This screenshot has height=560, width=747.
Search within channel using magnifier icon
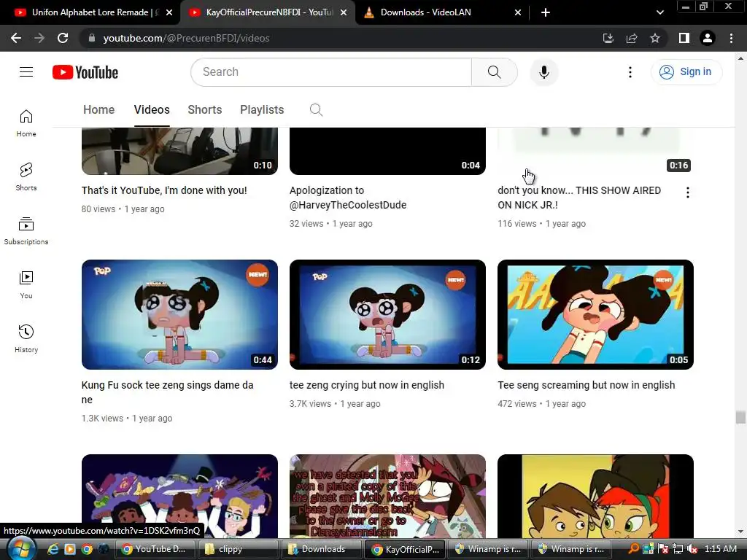point(316,110)
